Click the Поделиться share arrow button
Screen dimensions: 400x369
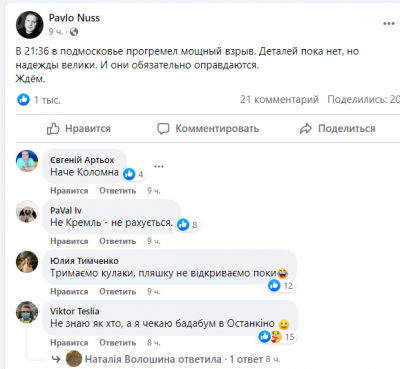click(x=337, y=129)
